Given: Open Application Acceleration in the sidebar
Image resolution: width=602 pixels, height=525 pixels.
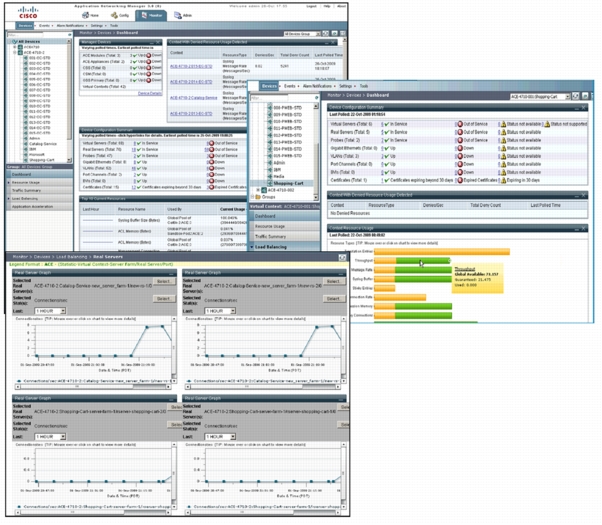Looking at the screenshot, I should pyautogui.click(x=39, y=207).
